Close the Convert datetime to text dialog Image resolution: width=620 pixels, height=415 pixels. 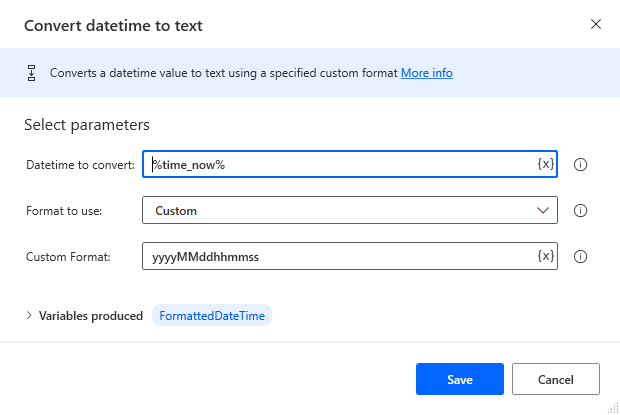[x=596, y=24]
